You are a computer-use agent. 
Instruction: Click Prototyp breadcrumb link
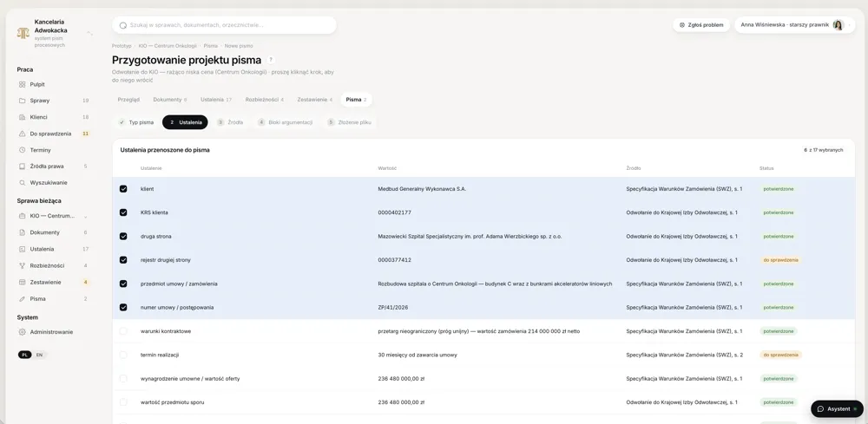122,46
